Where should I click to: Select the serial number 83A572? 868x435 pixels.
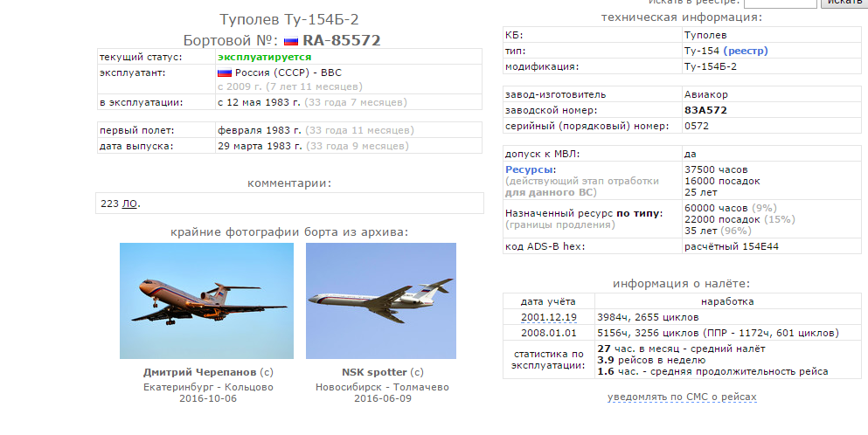(x=705, y=110)
